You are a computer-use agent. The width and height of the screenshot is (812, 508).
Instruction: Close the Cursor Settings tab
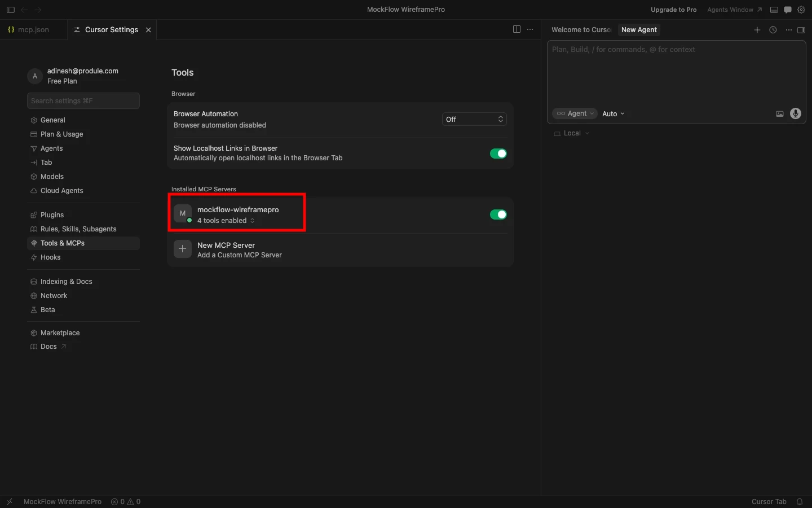pos(148,30)
